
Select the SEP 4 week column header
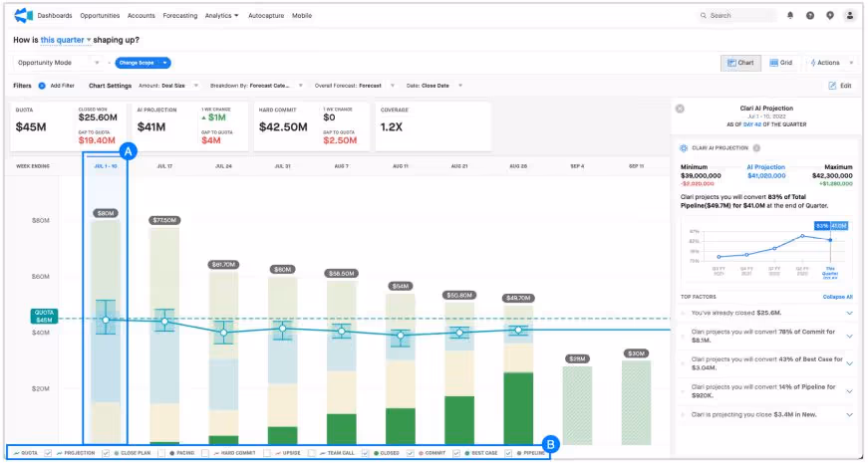point(577,166)
